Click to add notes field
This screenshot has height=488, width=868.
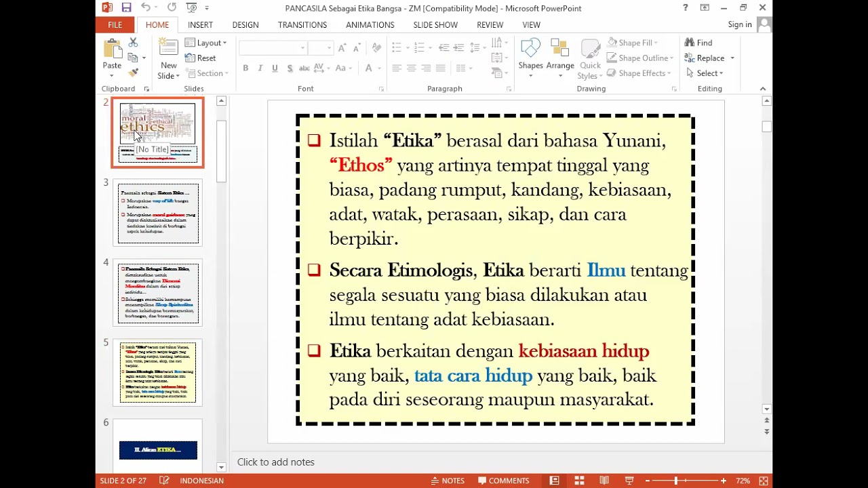click(x=500, y=462)
